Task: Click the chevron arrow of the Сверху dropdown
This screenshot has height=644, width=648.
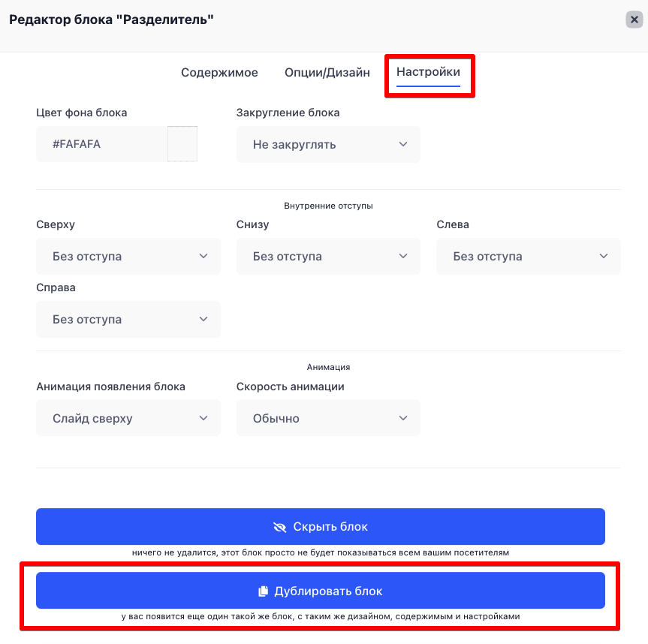Action: [x=203, y=256]
